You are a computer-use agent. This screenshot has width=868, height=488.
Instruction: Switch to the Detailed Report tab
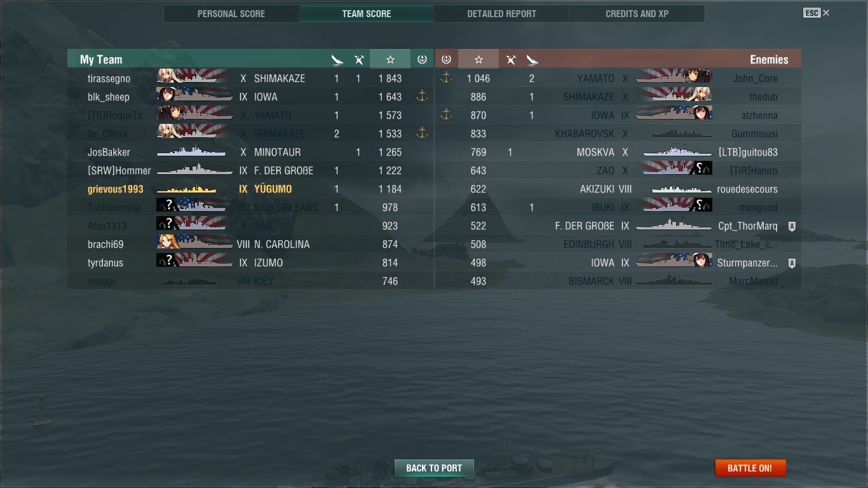click(x=501, y=13)
